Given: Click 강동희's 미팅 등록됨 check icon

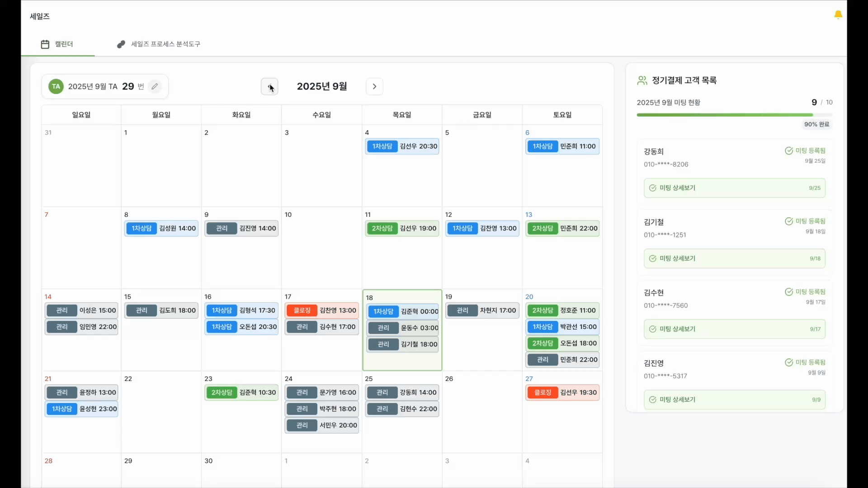Looking at the screenshot, I should [x=788, y=151].
